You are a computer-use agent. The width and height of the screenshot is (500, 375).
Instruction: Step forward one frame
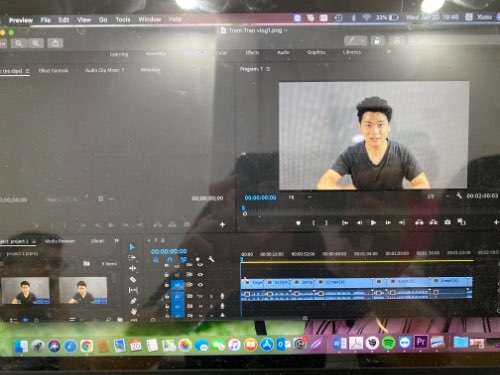[388, 223]
